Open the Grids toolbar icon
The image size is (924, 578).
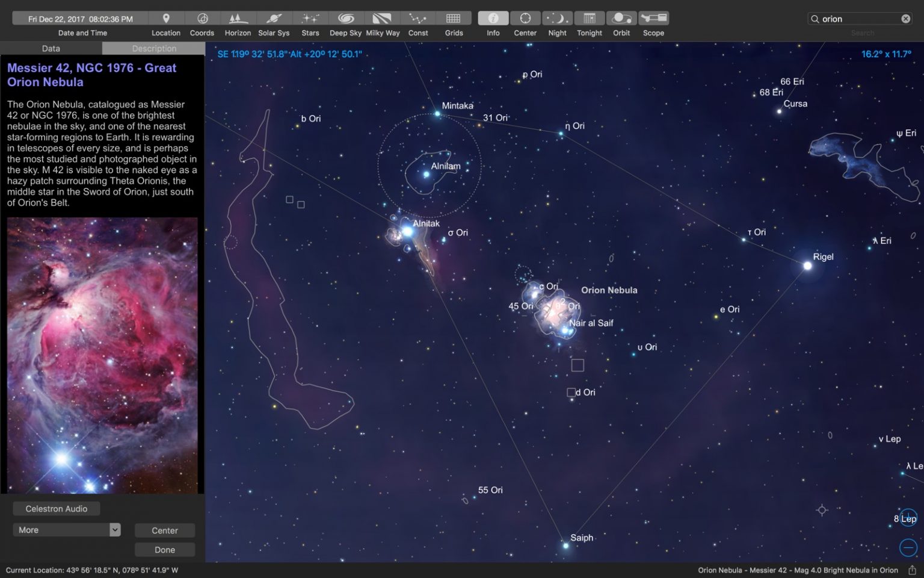(454, 19)
